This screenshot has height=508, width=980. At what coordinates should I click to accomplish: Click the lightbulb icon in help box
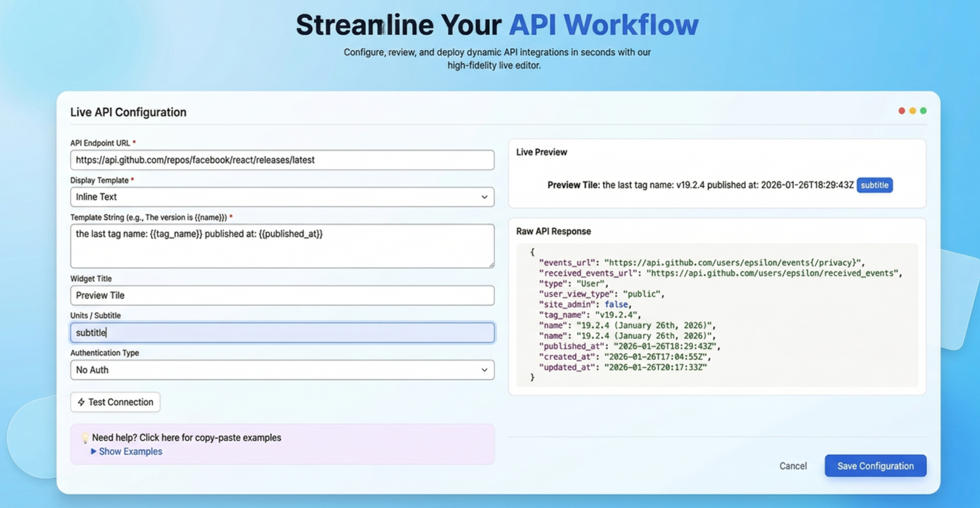(x=84, y=438)
